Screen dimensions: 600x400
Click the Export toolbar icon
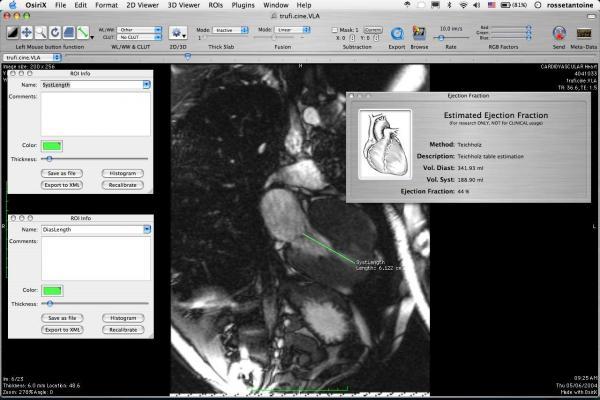(x=397, y=34)
